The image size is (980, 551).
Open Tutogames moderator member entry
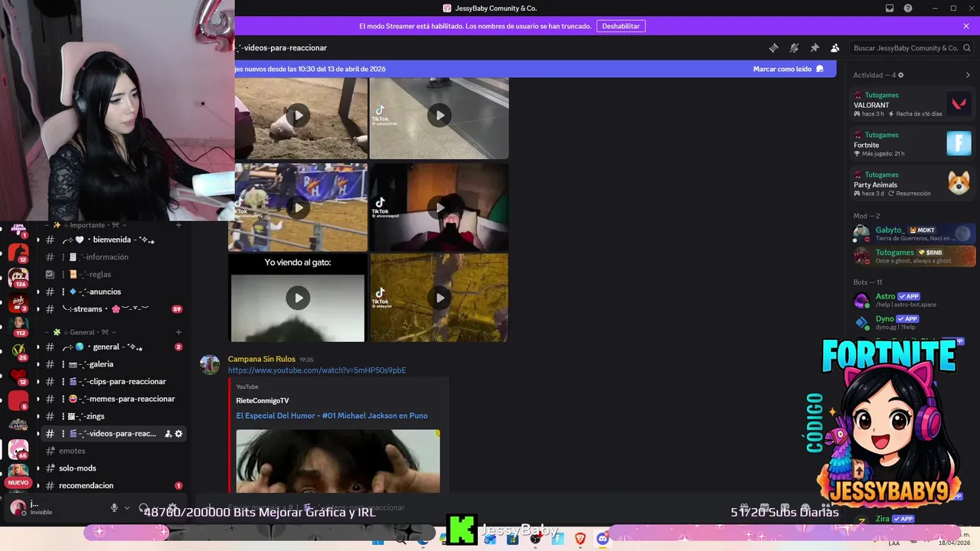[x=915, y=256]
